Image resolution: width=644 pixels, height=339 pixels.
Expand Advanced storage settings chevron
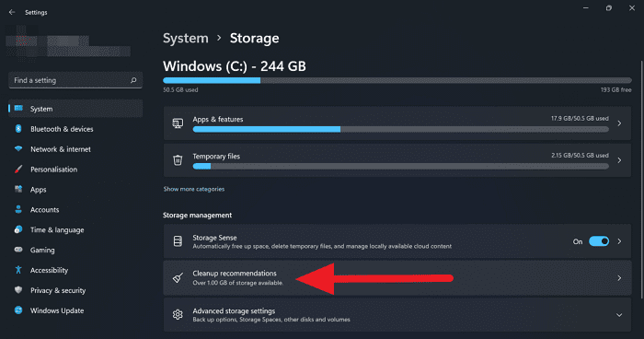point(619,315)
